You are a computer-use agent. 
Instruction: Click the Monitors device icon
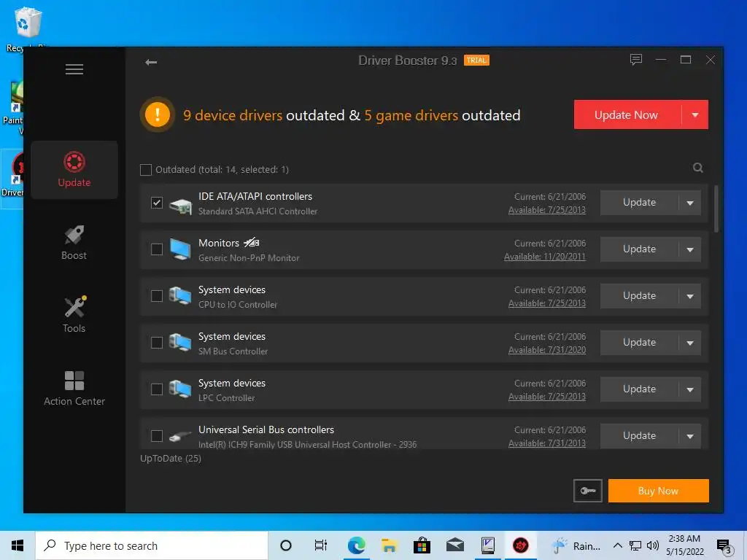(x=180, y=249)
